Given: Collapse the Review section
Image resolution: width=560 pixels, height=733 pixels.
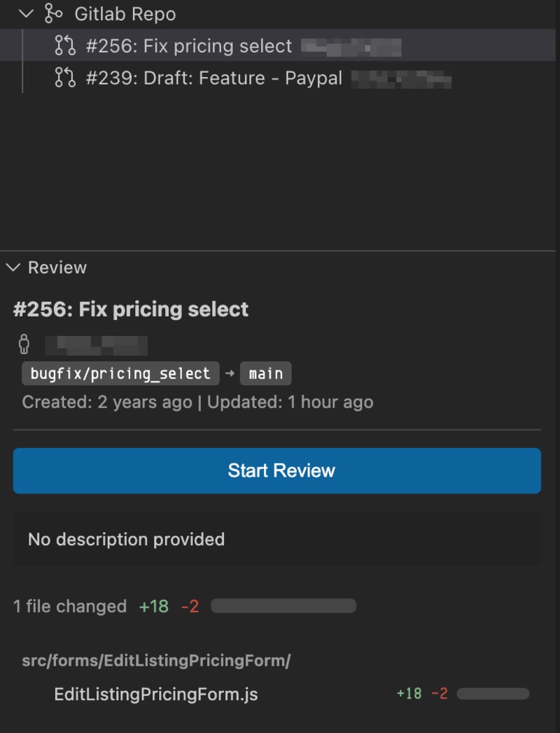Looking at the screenshot, I should click(x=12, y=267).
